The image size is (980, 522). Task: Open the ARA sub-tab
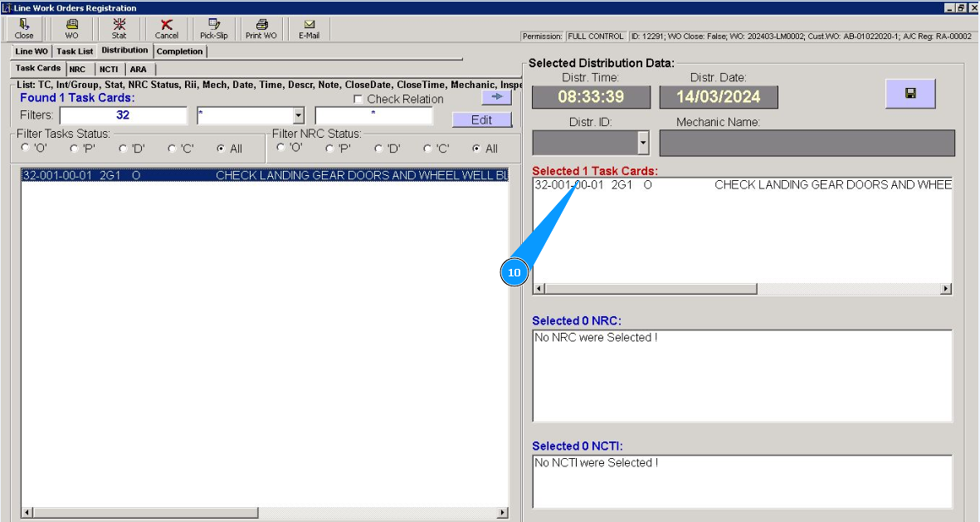click(138, 70)
